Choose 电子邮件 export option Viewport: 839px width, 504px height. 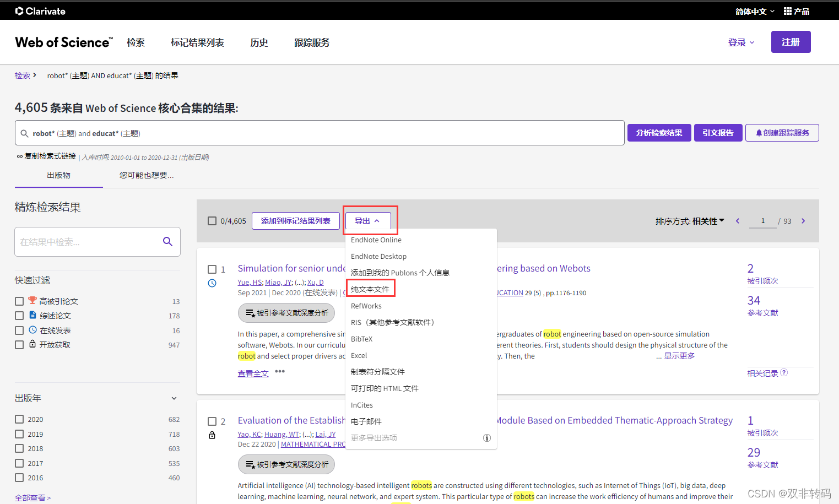click(x=366, y=421)
